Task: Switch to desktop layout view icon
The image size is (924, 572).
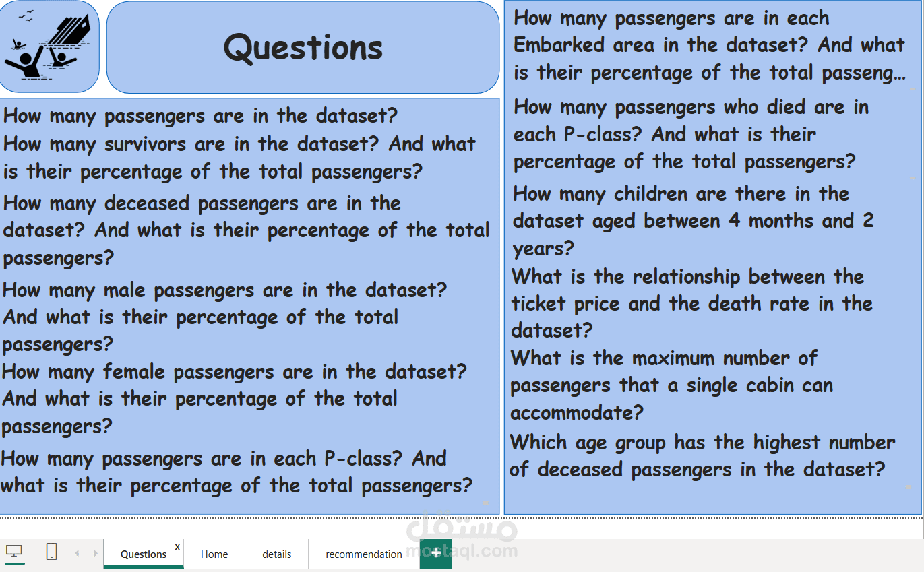Action: click(14, 552)
